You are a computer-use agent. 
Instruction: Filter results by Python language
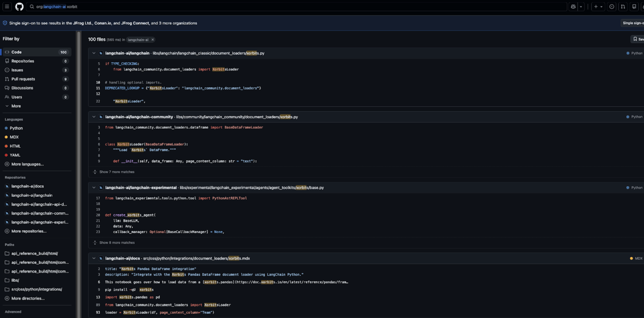(16, 128)
